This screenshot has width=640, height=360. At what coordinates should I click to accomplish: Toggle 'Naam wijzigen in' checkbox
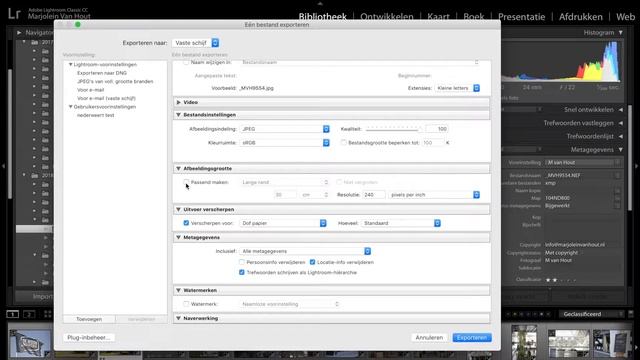tap(186, 62)
